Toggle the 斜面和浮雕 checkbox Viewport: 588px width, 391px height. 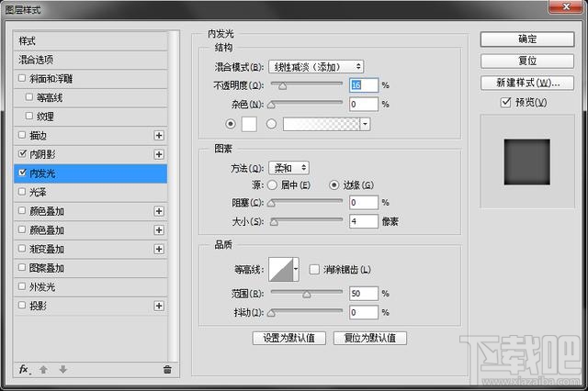[22, 78]
